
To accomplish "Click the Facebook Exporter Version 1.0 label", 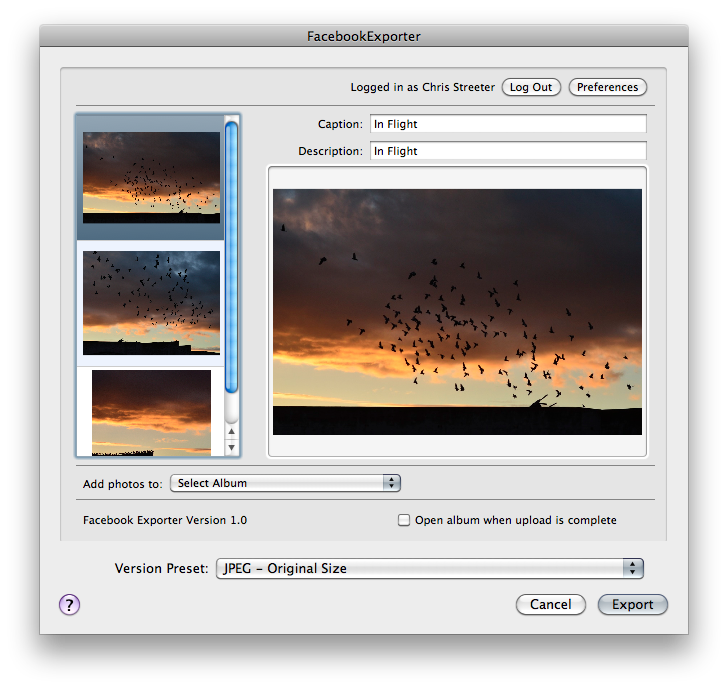I will point(165,520).
